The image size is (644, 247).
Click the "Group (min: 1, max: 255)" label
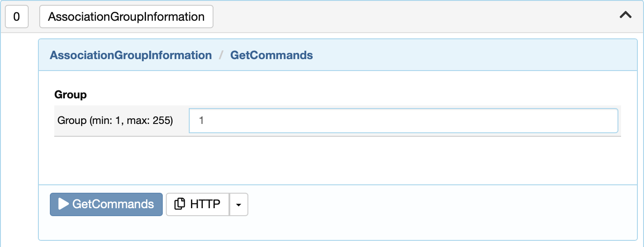[x=115, y=120]
